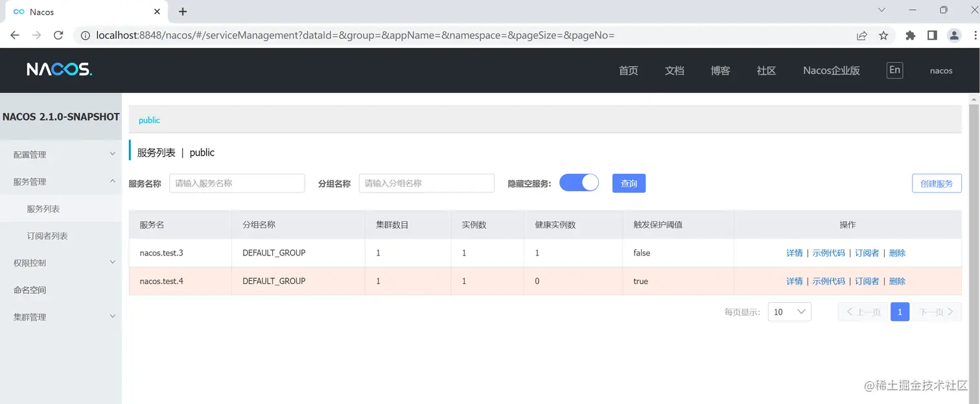Open new browser tab with plus
Viewport: 980px width, 404px height.
[183, 12]
